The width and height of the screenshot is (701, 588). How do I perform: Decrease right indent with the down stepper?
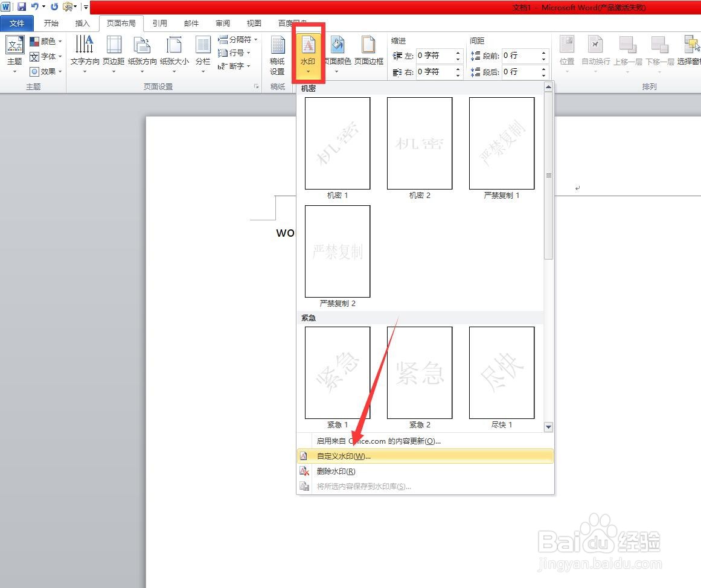[458, 75]
